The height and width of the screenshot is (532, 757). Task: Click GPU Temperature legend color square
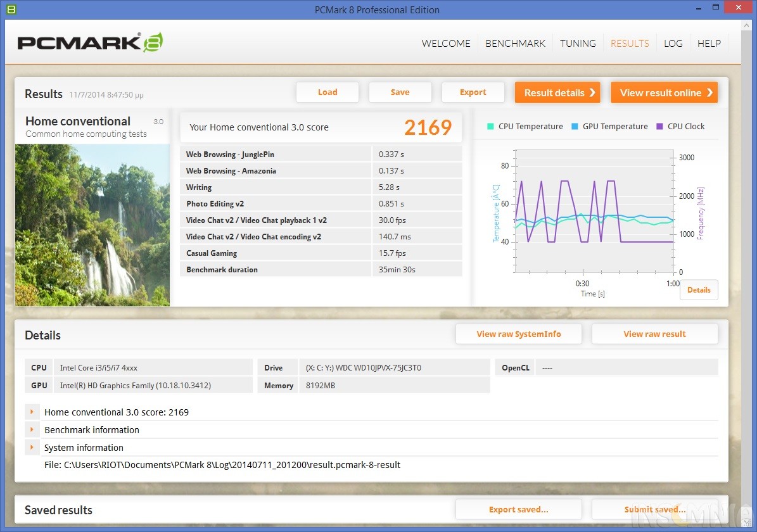tap(575, 127)
